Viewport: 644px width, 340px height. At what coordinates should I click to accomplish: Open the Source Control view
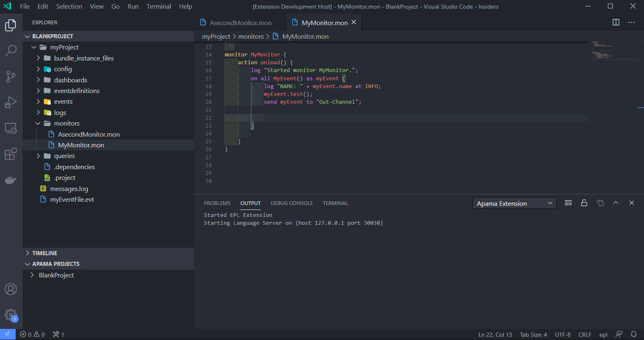pyautogui.click(x=11, y=77)
